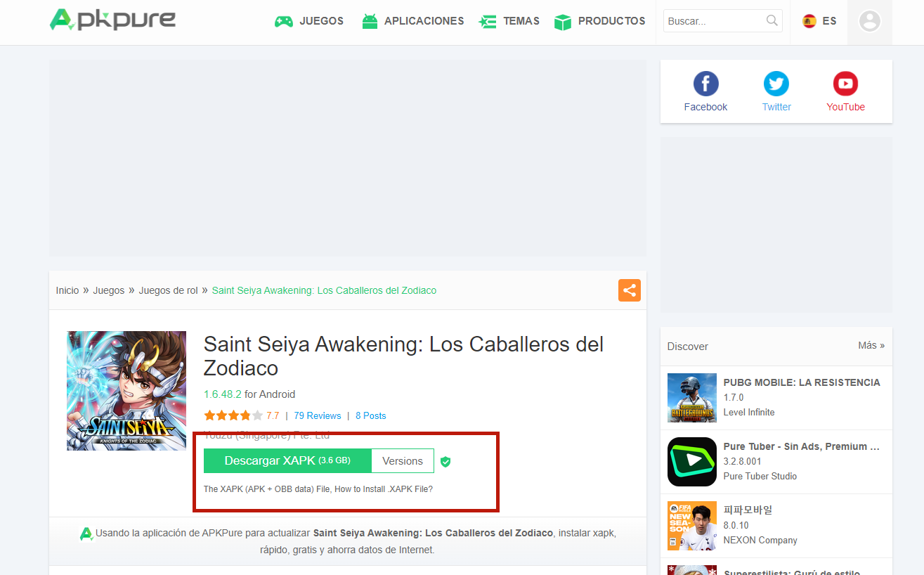Viewport: 924px width, 575px height.
Task: Open the 79 Reviews link
Action: 317,415
